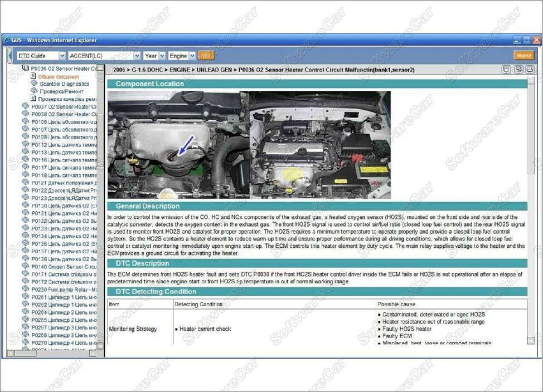Viewport: 543px width, 392px height.
Task: Click the book icon beside P0037 code
Action: pyautogui.click(x=25, y=106)
